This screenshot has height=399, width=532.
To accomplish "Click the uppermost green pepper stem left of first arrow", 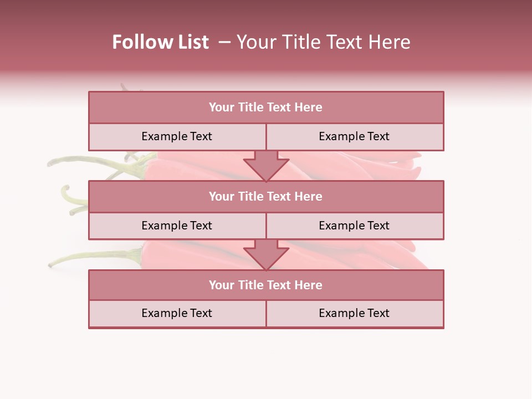I will coord(83,161).
